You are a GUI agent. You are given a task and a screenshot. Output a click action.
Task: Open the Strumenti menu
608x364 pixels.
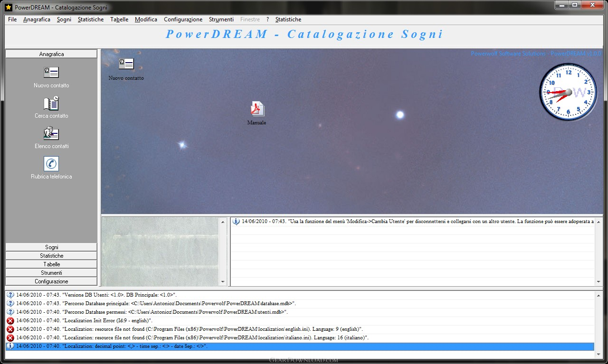221,19
